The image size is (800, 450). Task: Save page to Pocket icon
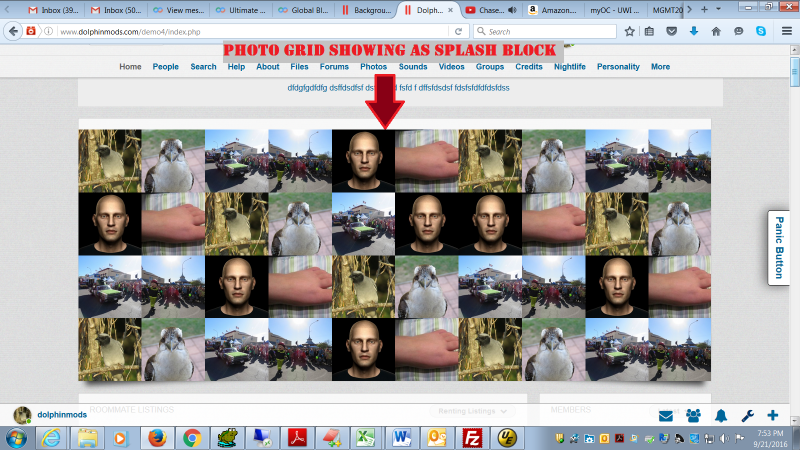[671, 32]
